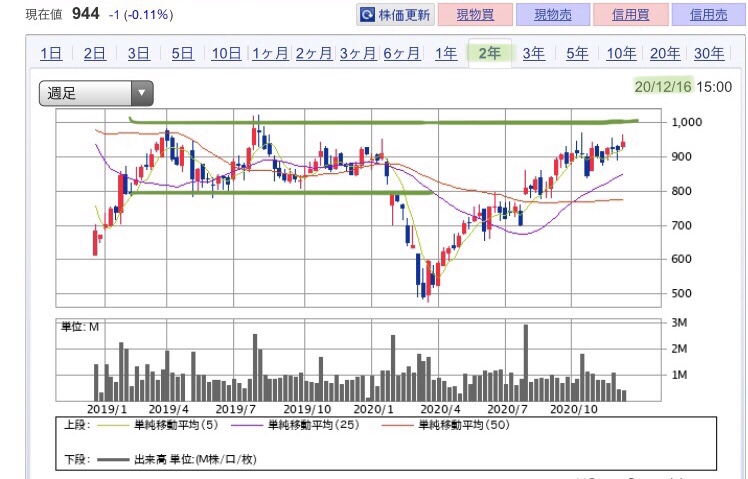Viewport: 748px width, 479px height.
Task: Select the active 2年 tab
Action: [490, 53]
